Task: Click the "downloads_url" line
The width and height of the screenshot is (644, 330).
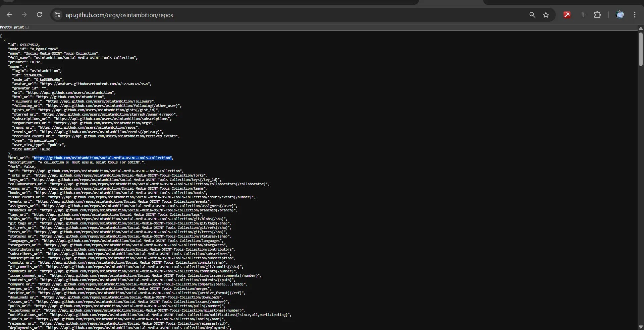Action: pyautogui.click(x=116, y=297)
